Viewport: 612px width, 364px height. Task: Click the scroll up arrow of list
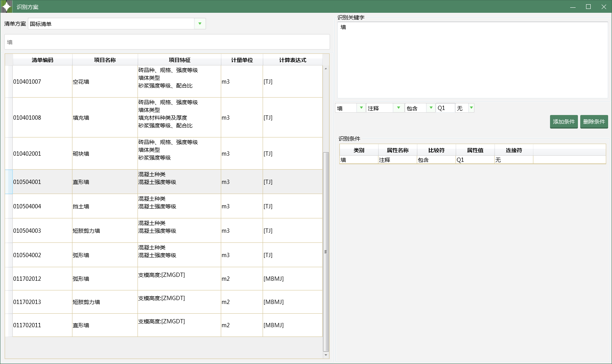pyautogui.click(x=326, y=69)
